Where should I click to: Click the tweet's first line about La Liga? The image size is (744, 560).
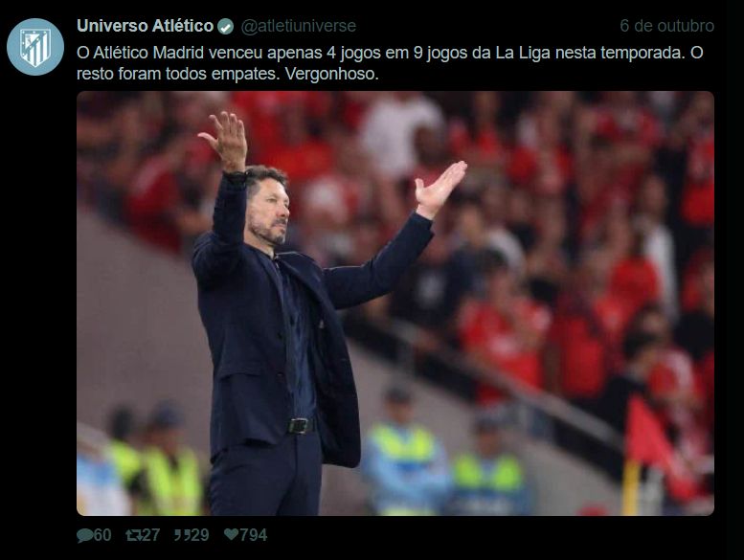click(x=390, y=53)
